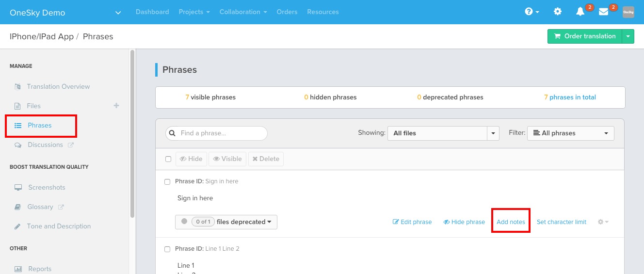Open settings gear in top bar
Screen dimensions: 644x274
(x=558, y=12)
